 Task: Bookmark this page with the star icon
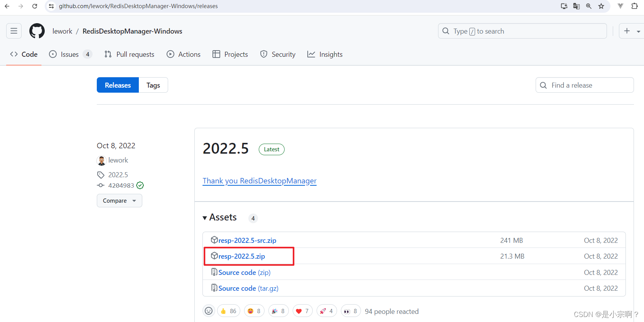(x=601, y=6)
